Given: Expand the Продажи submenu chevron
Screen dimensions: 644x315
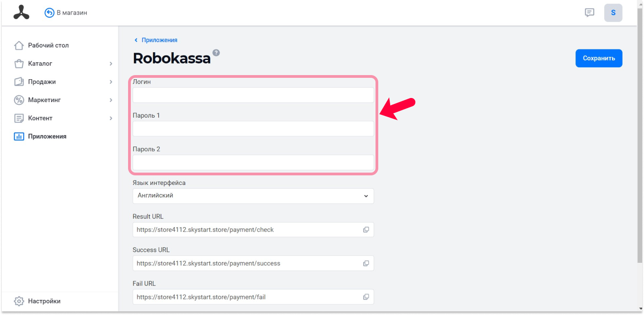Looking at the screenshot, I should 111,82.
